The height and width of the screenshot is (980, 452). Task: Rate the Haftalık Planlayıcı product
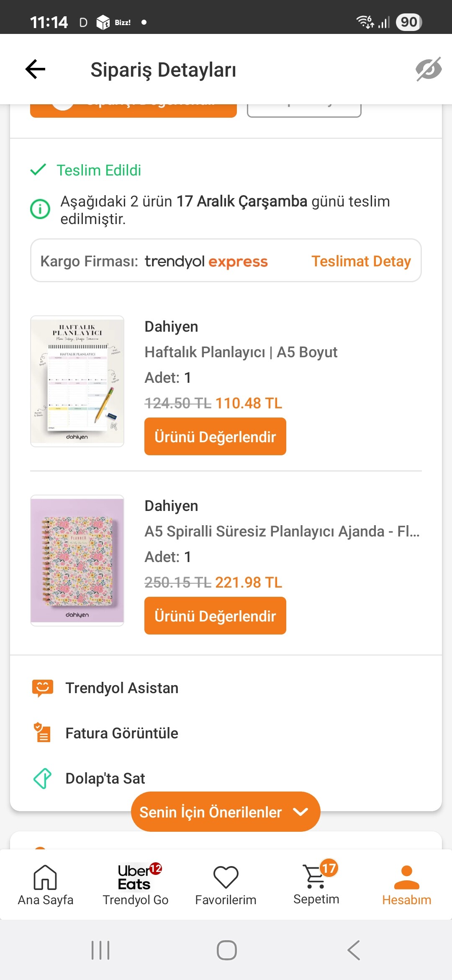point(215,437)
